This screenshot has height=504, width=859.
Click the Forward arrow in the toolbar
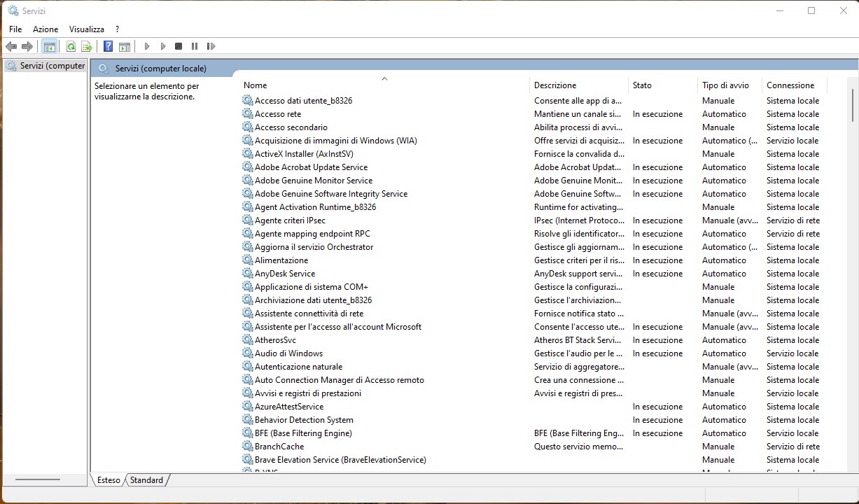coord(27,46)
